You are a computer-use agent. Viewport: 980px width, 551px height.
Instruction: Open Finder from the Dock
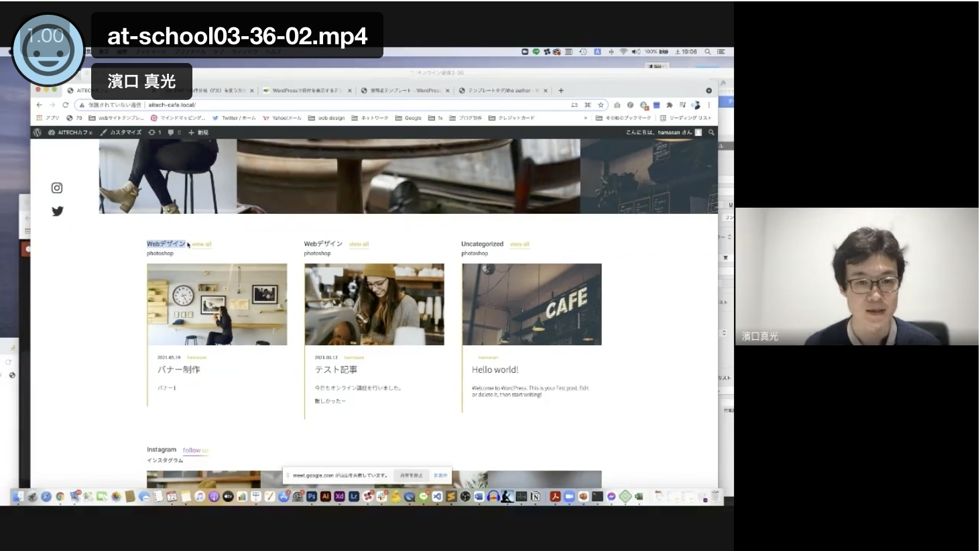[x=18, y=497]
